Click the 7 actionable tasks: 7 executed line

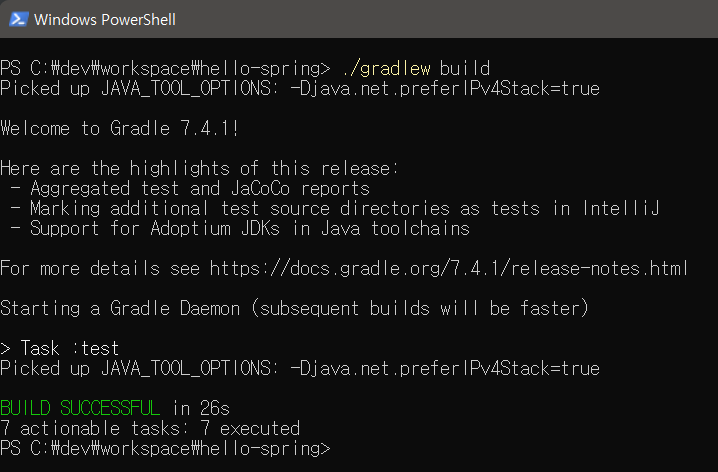150,429
